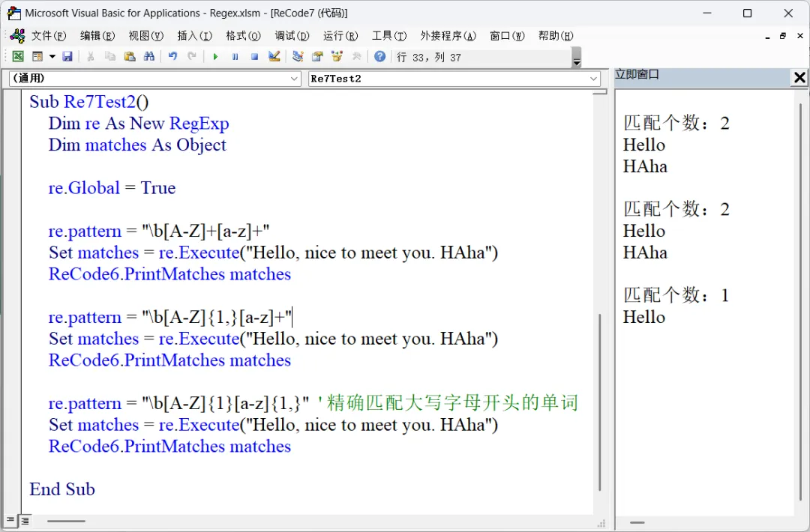
Task: Open the 帮助(H) menu
Action: coord(555,36)
